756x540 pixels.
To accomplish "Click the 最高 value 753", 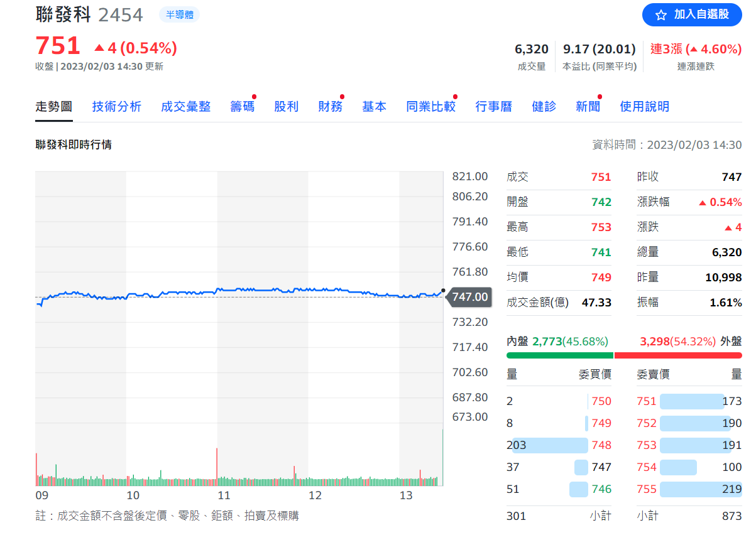I will (601, 227).
